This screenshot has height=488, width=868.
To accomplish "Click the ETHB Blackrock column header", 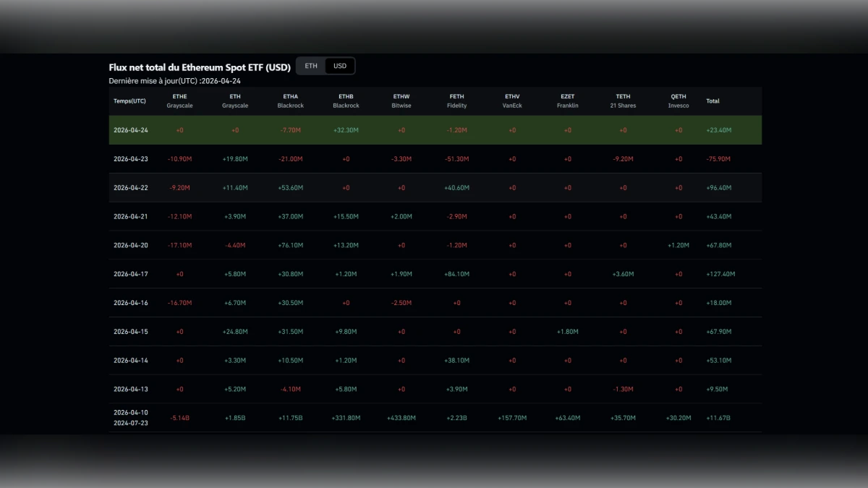I will coord(346,101).
